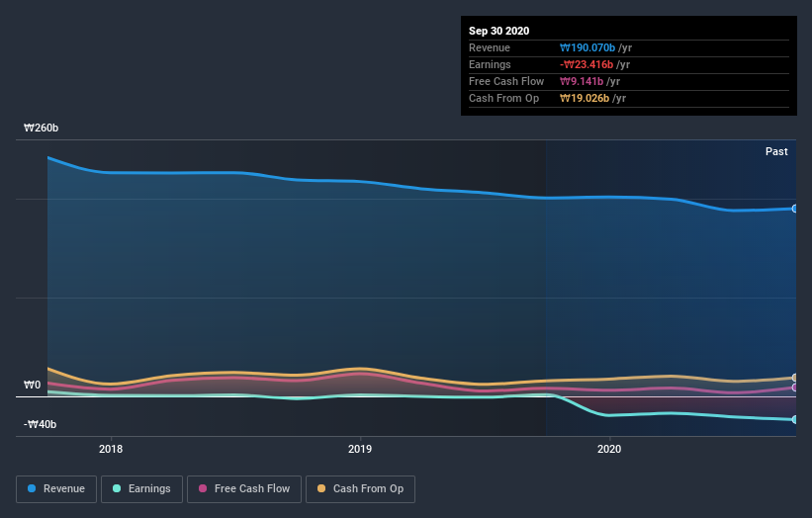The height and width of the screenshot is (518, 812).
Task: Select the Revenue endpoint marker on chart
Action: click(795, 209)
